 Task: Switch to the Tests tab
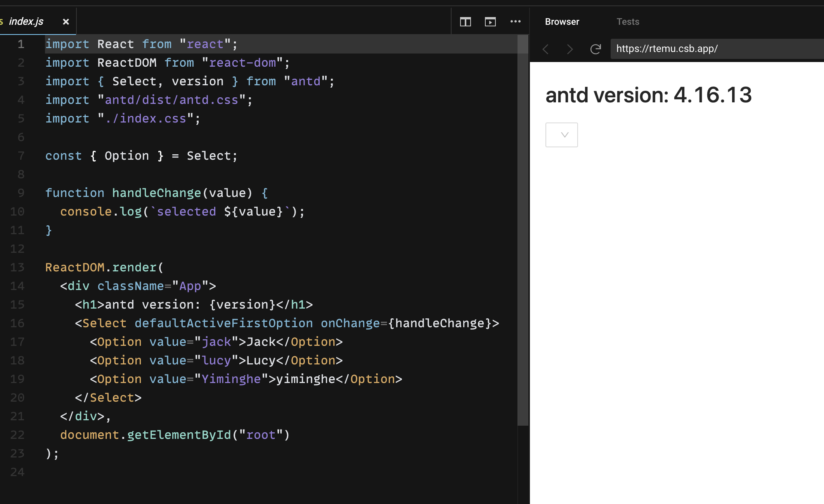tap(628, 22)
